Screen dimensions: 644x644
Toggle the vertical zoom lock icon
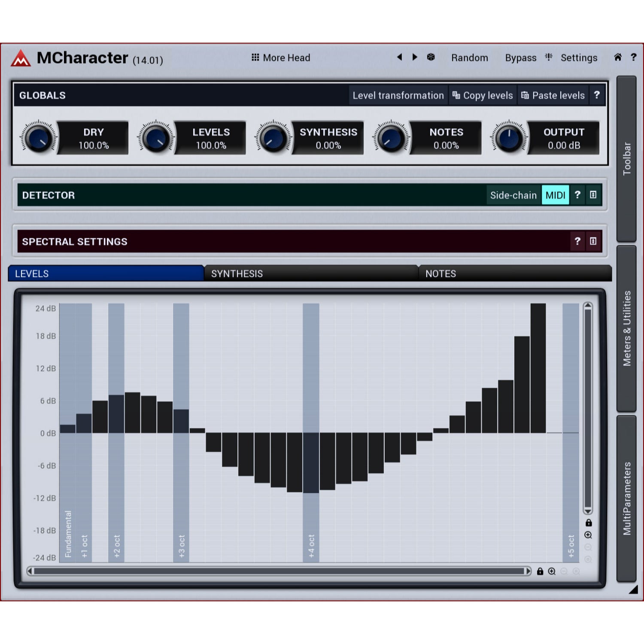pos(589,522)
